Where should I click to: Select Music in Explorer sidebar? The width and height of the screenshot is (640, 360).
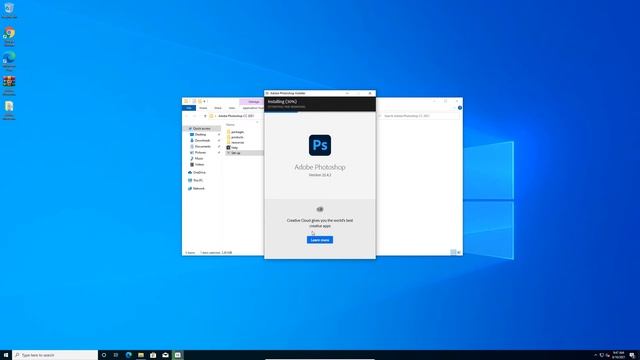(x=199, y=158)
